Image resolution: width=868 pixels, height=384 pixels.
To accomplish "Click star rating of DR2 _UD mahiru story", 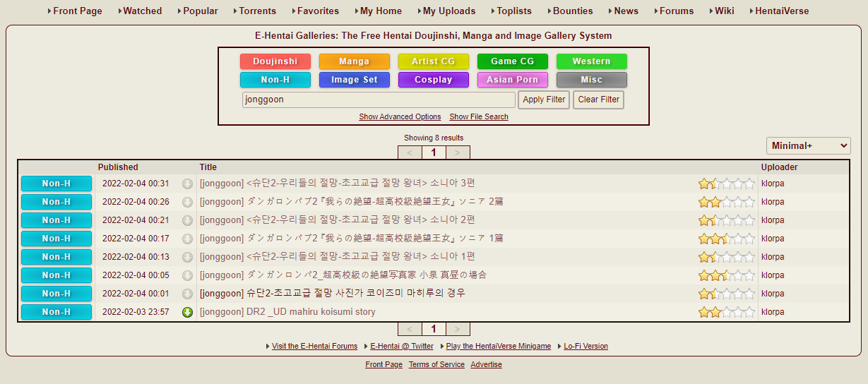I will pos(727,312).
